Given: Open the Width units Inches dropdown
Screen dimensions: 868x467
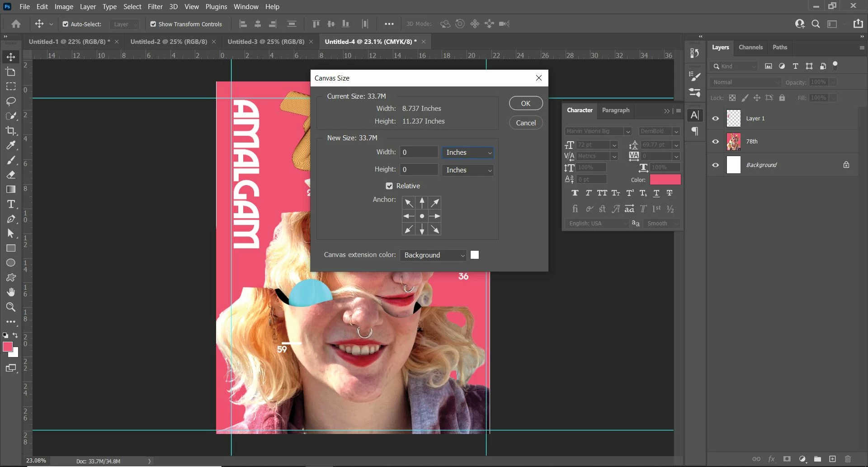Looking at the screenshot, I should (468, 152).
